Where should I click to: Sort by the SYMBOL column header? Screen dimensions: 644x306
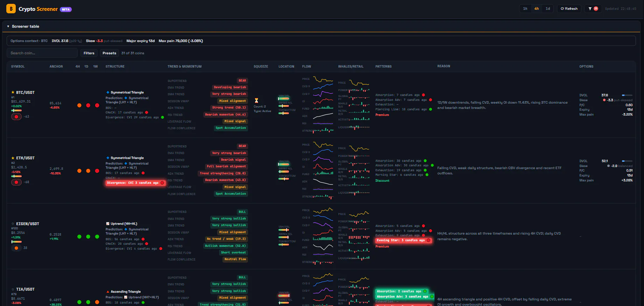tap(18, 67)
